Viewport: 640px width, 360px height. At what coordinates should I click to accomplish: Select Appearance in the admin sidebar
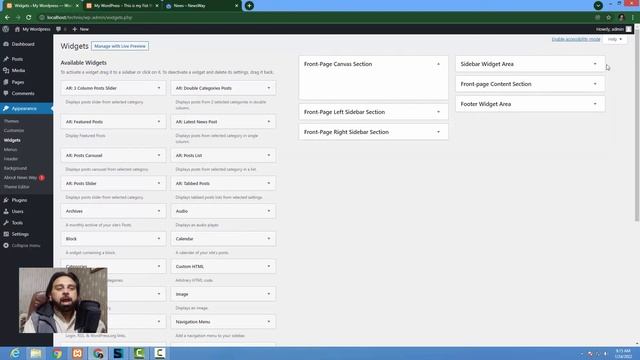coord(24,109)
